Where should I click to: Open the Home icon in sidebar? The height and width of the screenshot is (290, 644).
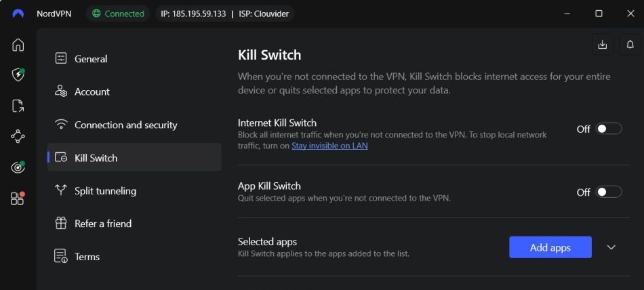[x=18, y=45]
